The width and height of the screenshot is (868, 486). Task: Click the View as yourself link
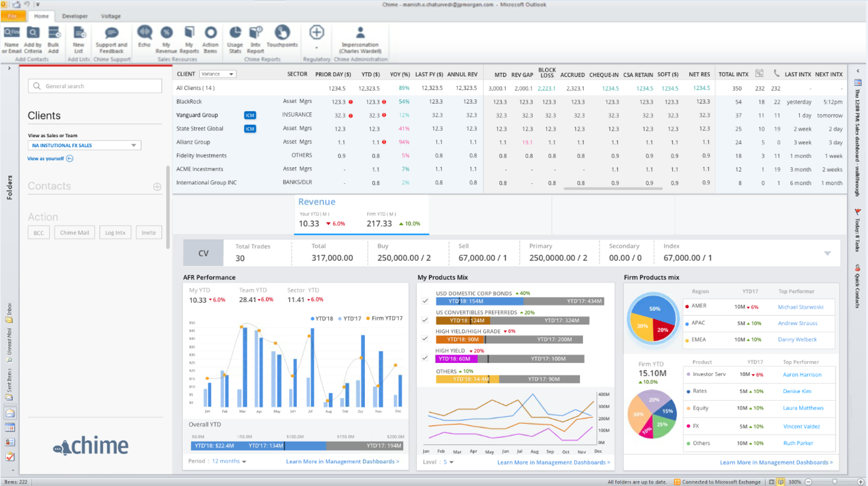click(x=46, y=158)
